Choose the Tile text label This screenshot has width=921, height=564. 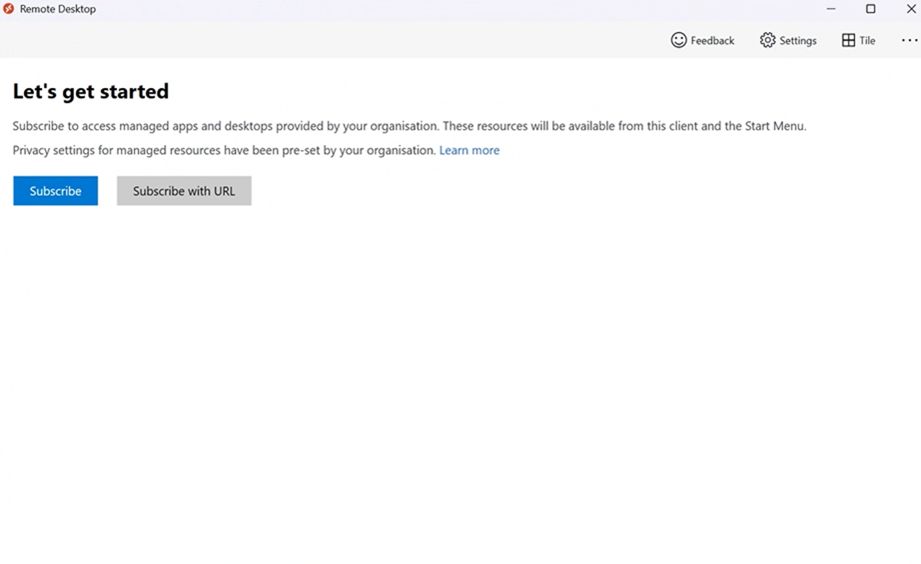[867, 41]
